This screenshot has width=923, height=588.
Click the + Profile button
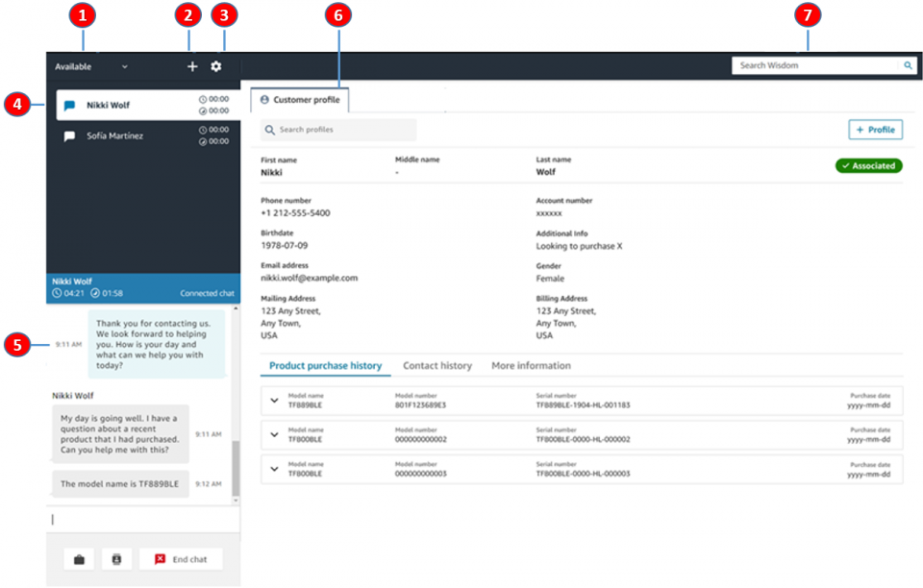[875, 129]
